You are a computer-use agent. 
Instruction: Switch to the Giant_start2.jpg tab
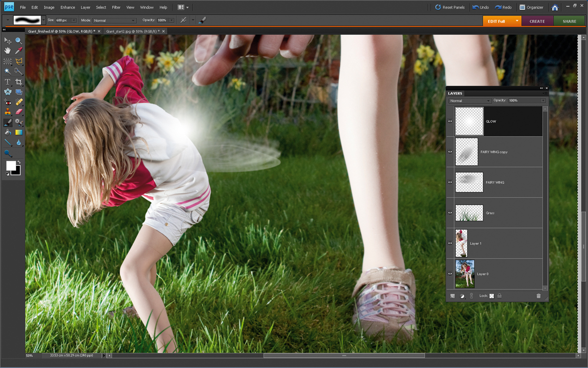coord(132,31)
